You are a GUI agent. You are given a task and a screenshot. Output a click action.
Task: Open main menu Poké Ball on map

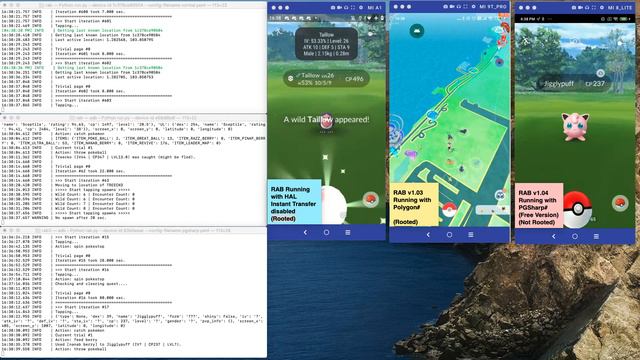click(x=449, y=210)
